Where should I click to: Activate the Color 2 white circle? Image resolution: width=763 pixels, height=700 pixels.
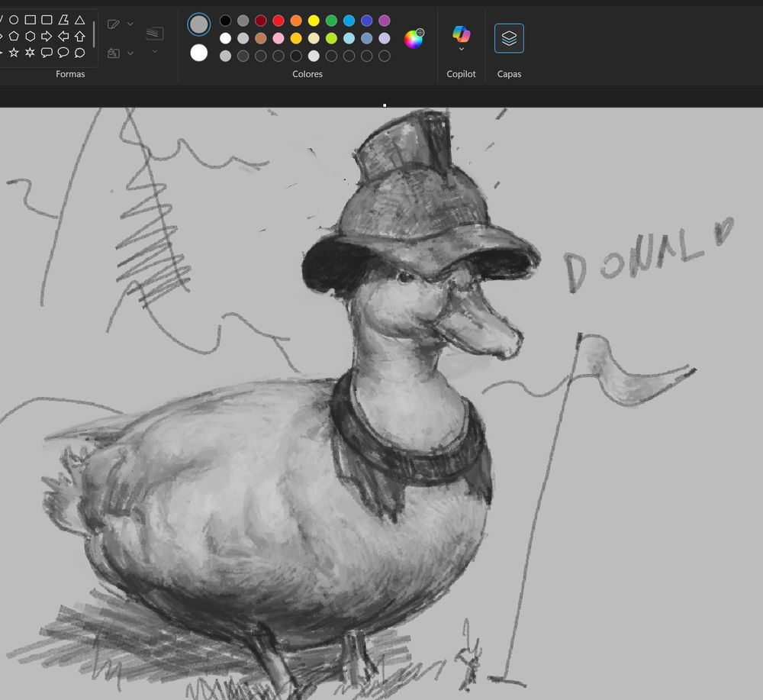(198, 53)
